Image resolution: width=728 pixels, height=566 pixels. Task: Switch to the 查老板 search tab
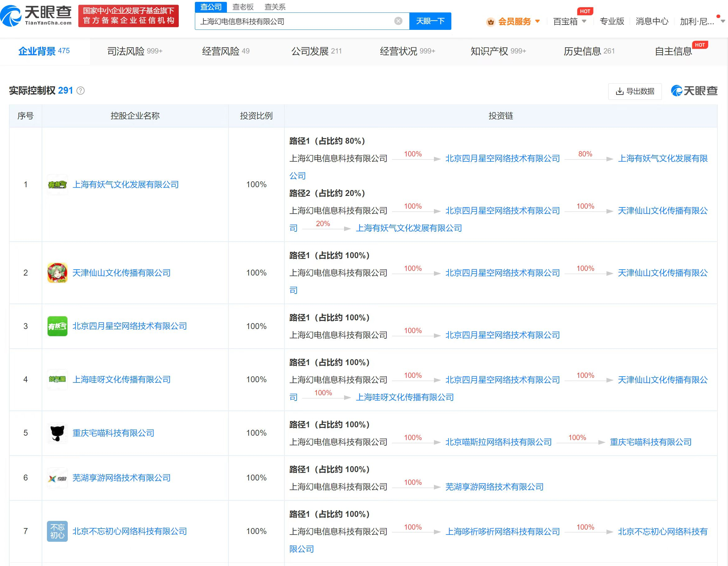point(243,7)
